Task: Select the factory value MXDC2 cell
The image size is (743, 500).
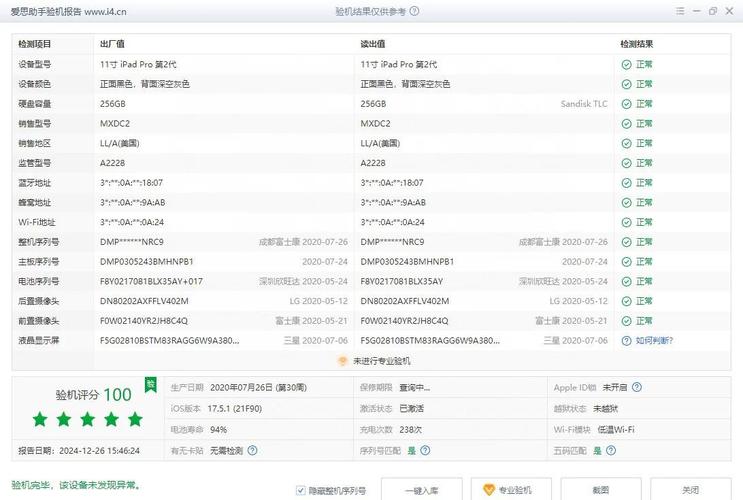Action: (x=115, y=124)
